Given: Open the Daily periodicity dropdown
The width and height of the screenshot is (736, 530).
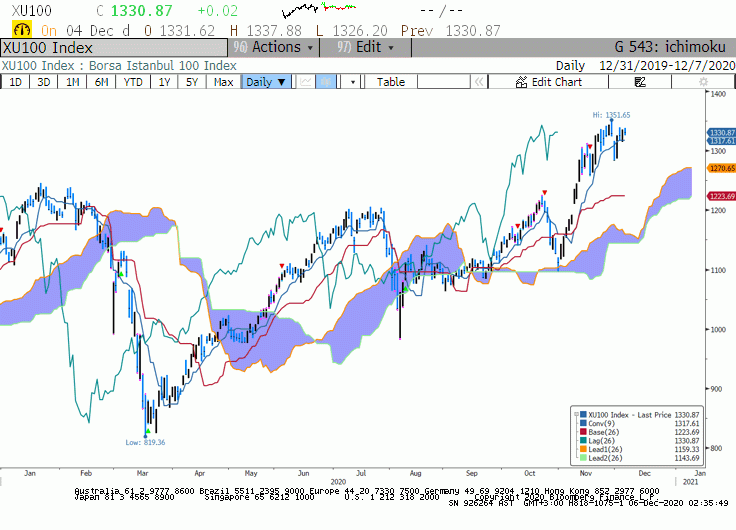Looking at the screenshot, I should [266, 82].
